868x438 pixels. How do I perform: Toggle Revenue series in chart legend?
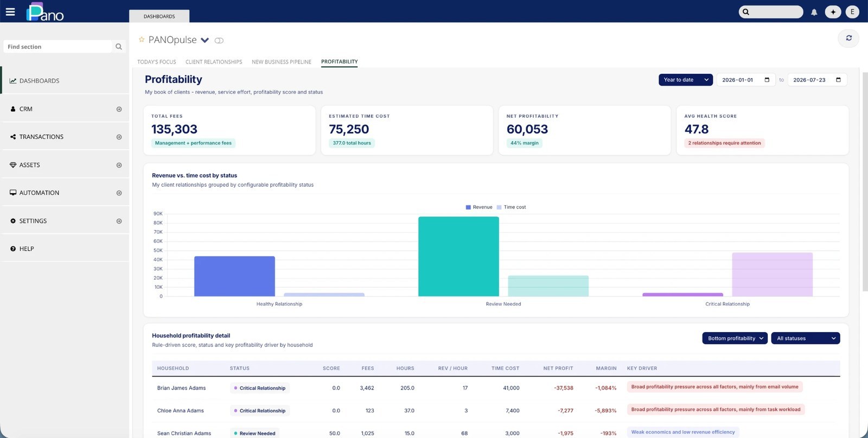click(479, 207)
